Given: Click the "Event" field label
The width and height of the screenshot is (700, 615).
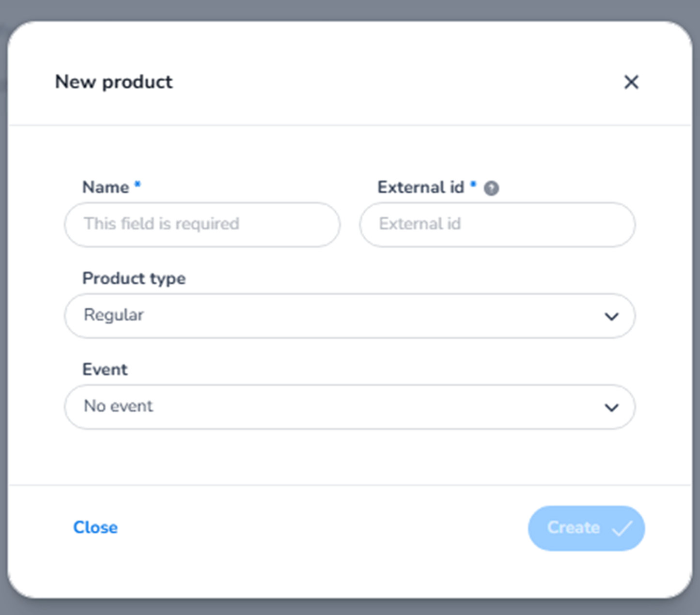Looking at the screenshot, I should pyautogui.click(x=105, y=369).
